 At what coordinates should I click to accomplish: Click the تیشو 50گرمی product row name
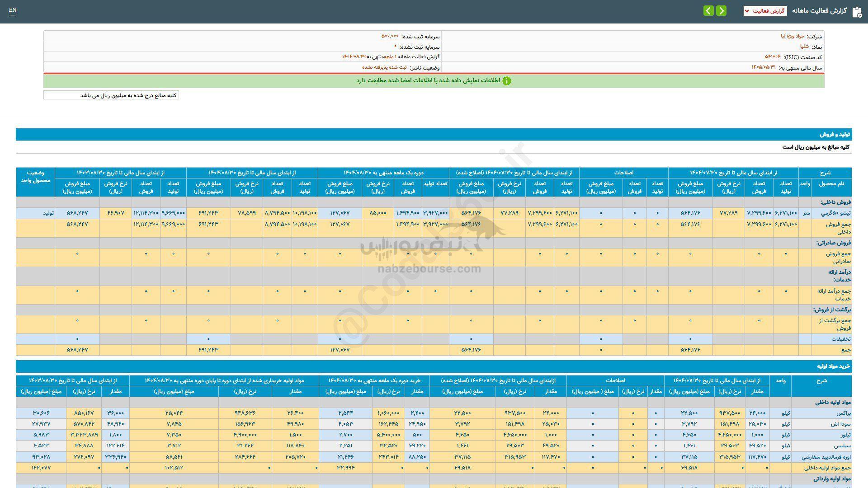coord(835,213)
